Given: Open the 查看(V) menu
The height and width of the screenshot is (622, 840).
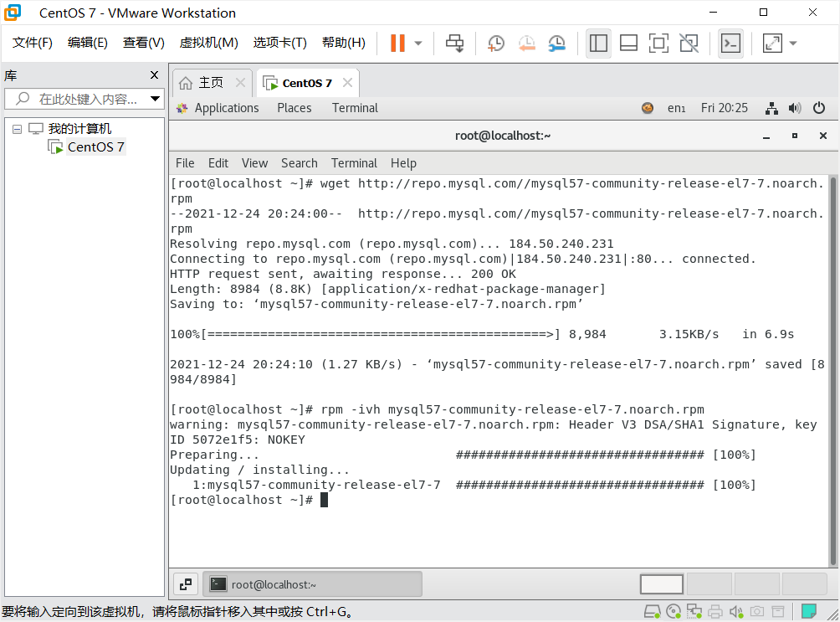Looking at the screenshot, I should (143, 43).
